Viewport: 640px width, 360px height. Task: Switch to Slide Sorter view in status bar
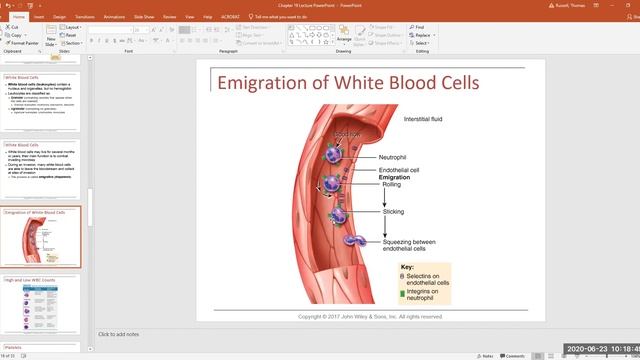551,356
